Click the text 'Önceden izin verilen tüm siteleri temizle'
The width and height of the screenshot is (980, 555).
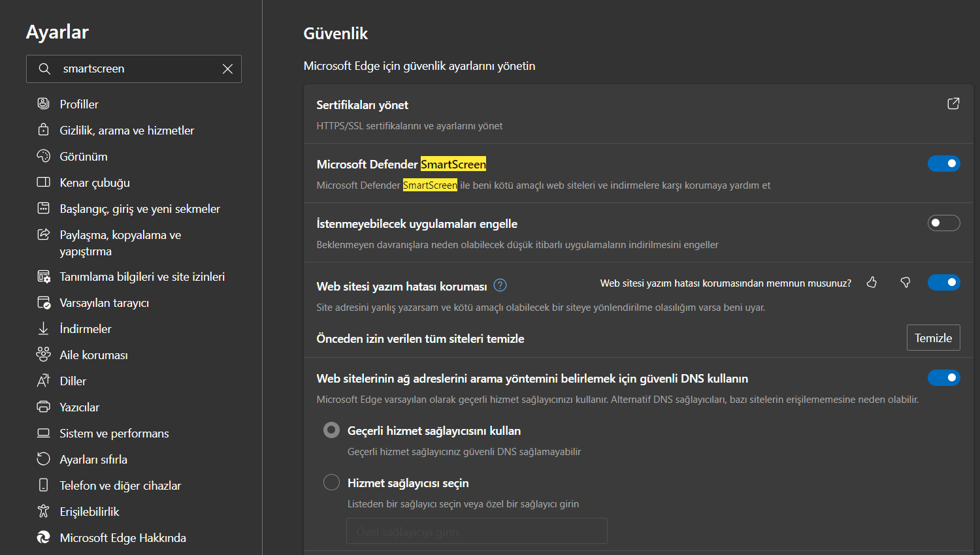(420, 338)
